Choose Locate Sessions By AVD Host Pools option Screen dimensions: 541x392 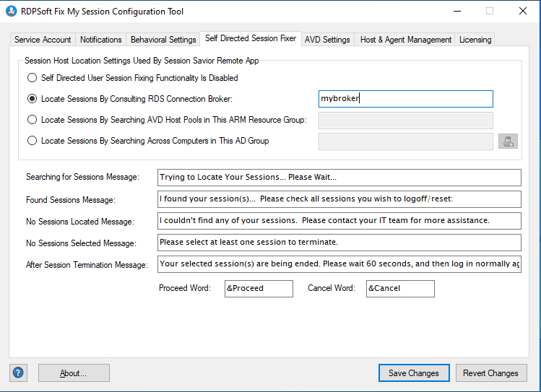click(32, 120)
